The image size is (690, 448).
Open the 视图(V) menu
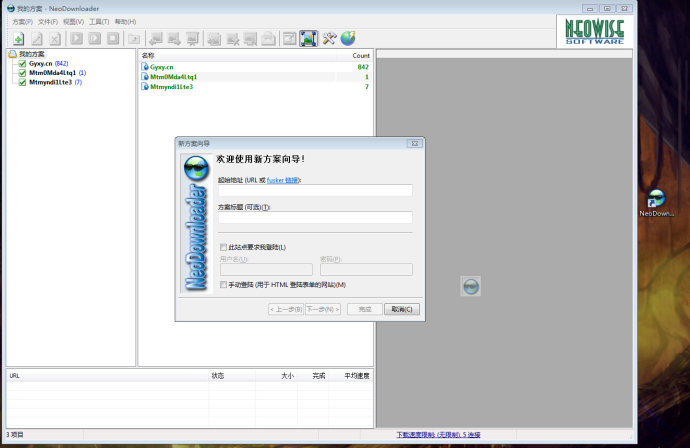(73, 21)
